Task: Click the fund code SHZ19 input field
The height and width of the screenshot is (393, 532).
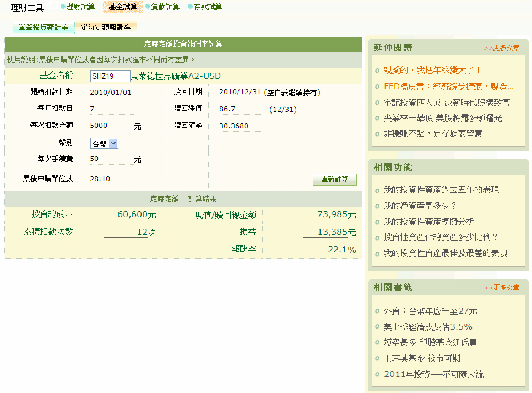Action: point(110,76)
